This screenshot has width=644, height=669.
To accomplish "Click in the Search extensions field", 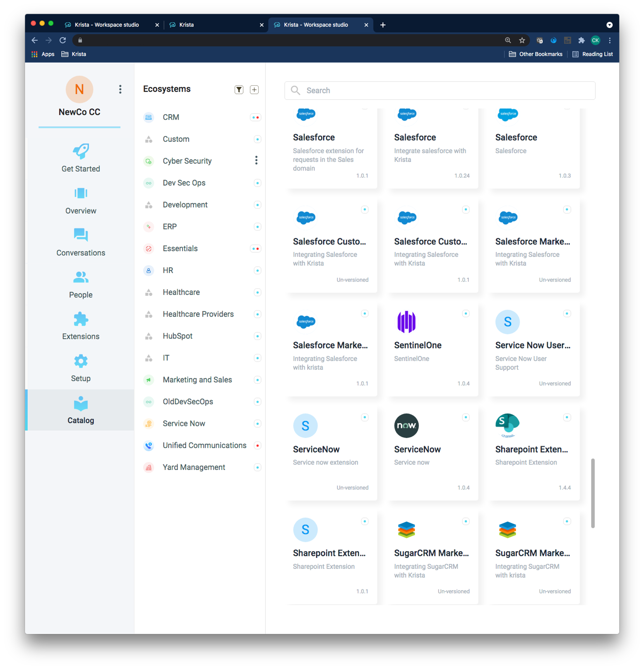I will tap(440, 91).
